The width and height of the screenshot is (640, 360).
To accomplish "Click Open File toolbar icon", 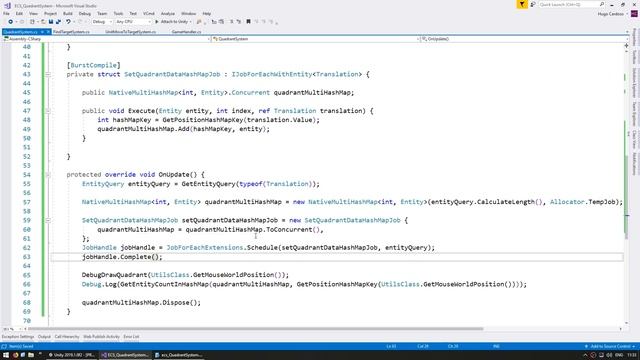I will pos(43,22).
